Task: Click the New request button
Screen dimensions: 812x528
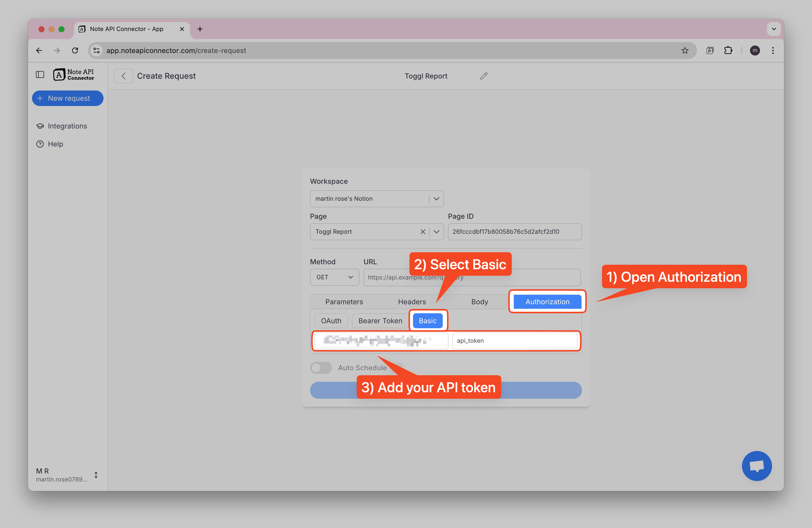Action: (67, 98)
